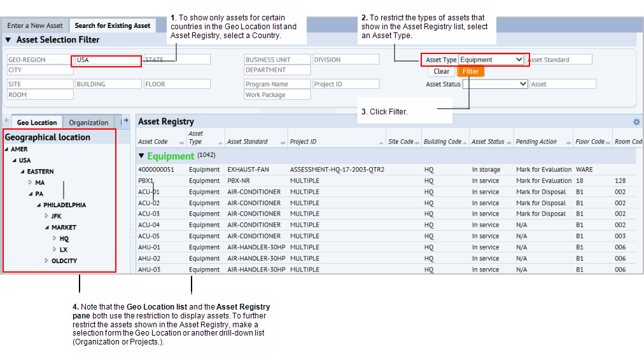Expand the OLDCITY tree node
The width and height of the screenshot is (644, 361).
[x=46, y=261]
